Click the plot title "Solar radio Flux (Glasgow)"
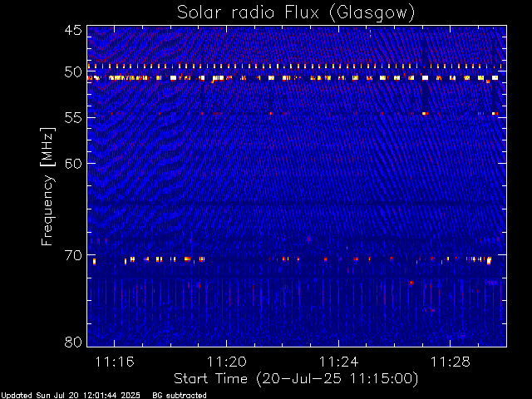This screenshot has height=399, width=532. coord(296,13)
